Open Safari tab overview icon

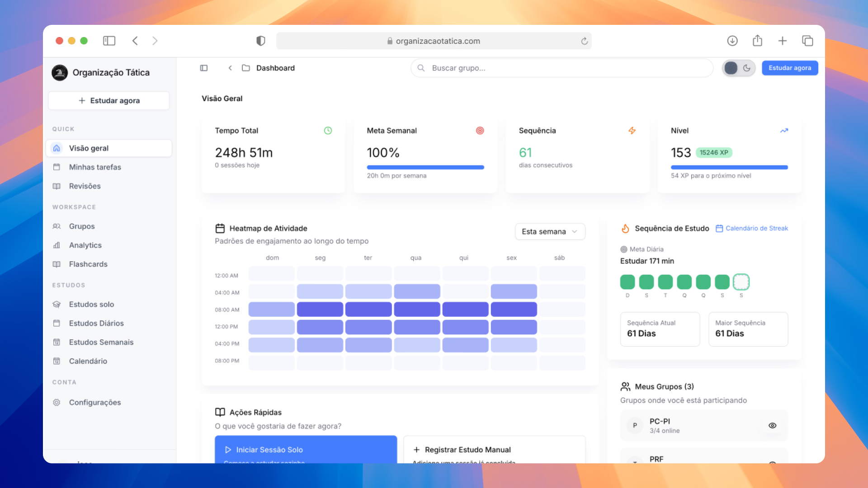[807, 41]
